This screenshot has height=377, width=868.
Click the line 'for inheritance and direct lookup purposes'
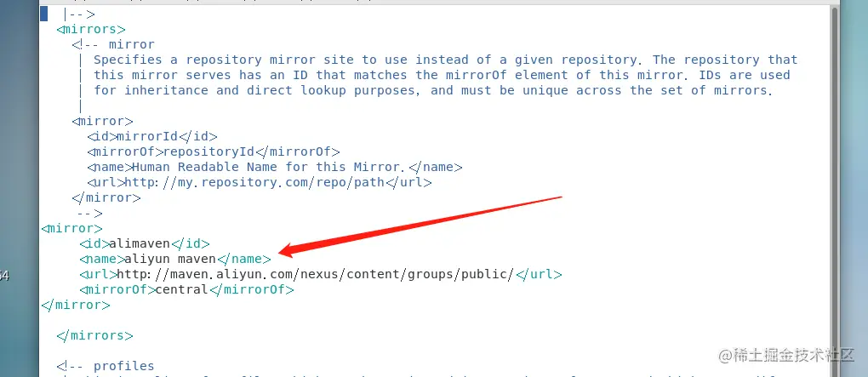(433, 90)
